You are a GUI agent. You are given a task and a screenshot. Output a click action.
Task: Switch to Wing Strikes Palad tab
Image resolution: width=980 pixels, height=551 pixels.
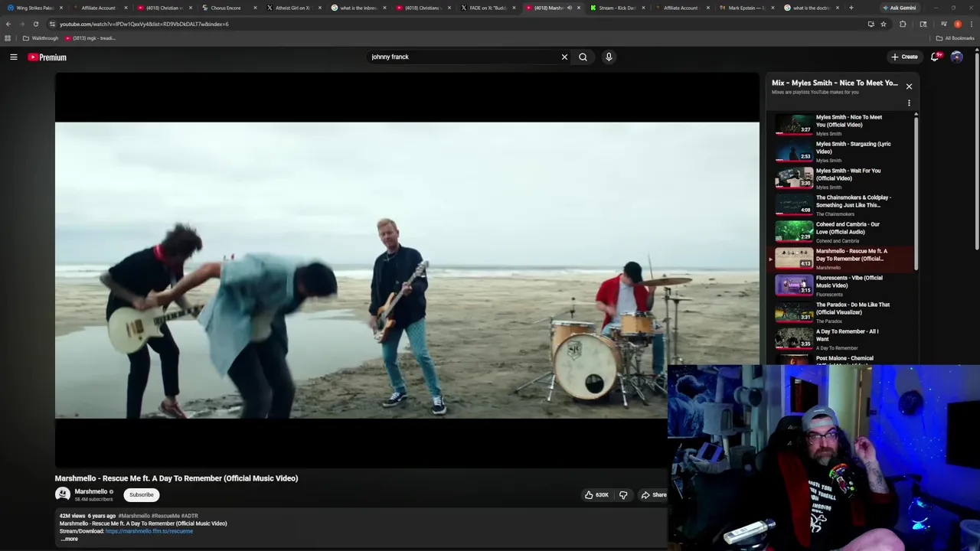coord(35,8)
